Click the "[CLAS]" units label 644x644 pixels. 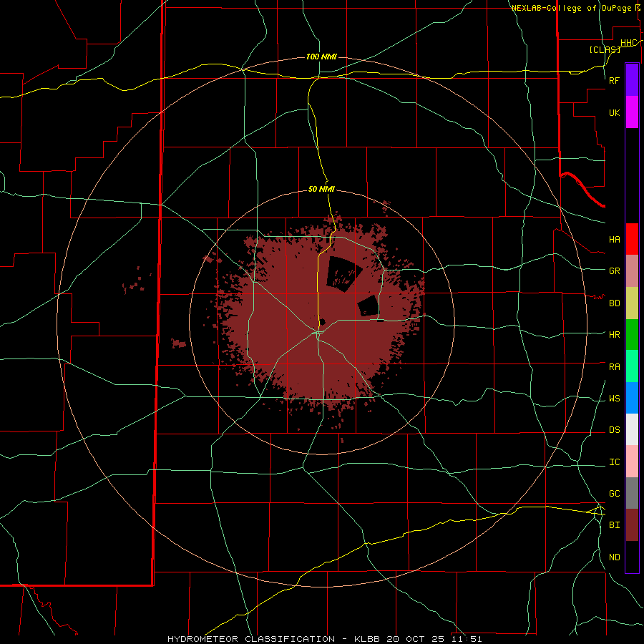[605, 49]
